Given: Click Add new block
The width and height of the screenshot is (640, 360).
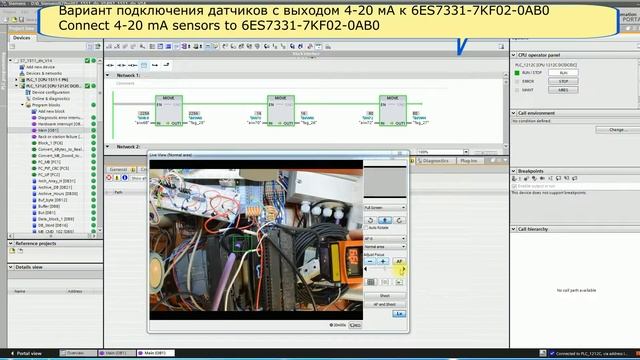Looking at the screenshot, I should [51, 111].
